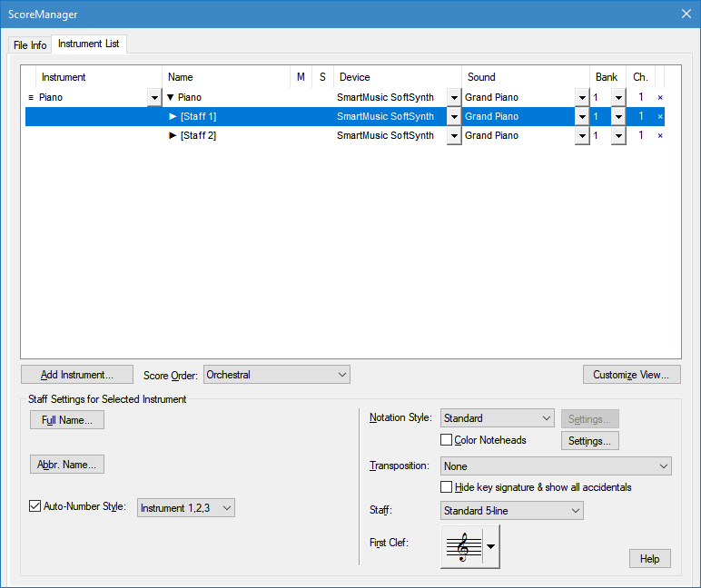Toggle the Auto-Number Style checkbox

[35, 506]
